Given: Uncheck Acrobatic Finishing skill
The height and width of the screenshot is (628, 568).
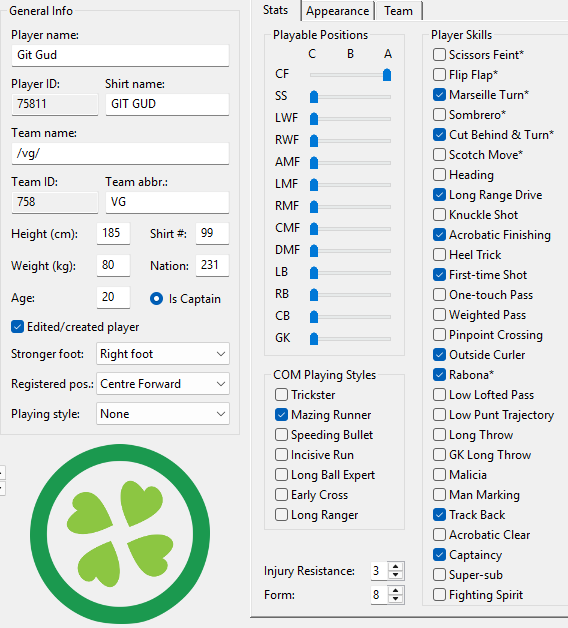Looking at the screenshot, I should click(x=439, y=235).
